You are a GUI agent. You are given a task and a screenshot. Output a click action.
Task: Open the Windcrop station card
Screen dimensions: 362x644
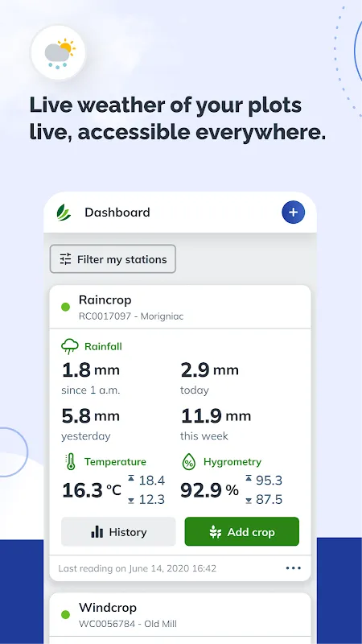[x=180, y=617]
